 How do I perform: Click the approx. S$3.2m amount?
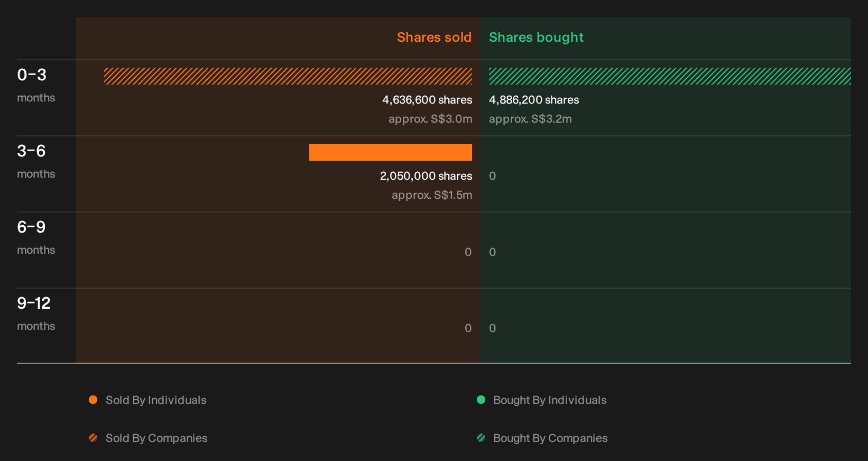(x=530, y=119)
